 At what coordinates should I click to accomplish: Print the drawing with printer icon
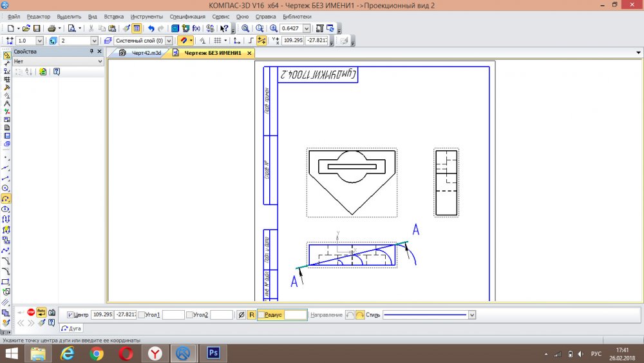click(52, 28)
